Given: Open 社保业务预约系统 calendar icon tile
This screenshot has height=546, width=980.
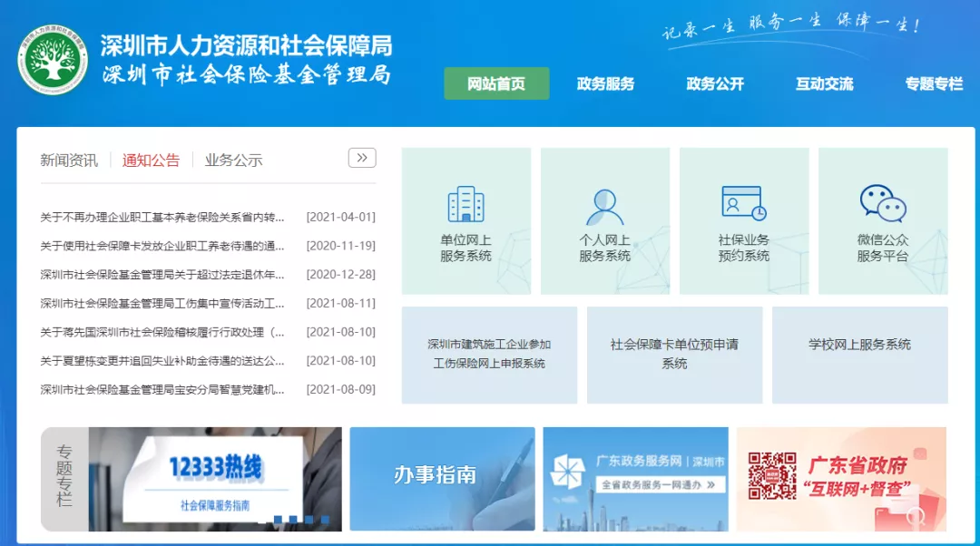Looking at the screenshot, I should 744,221.
